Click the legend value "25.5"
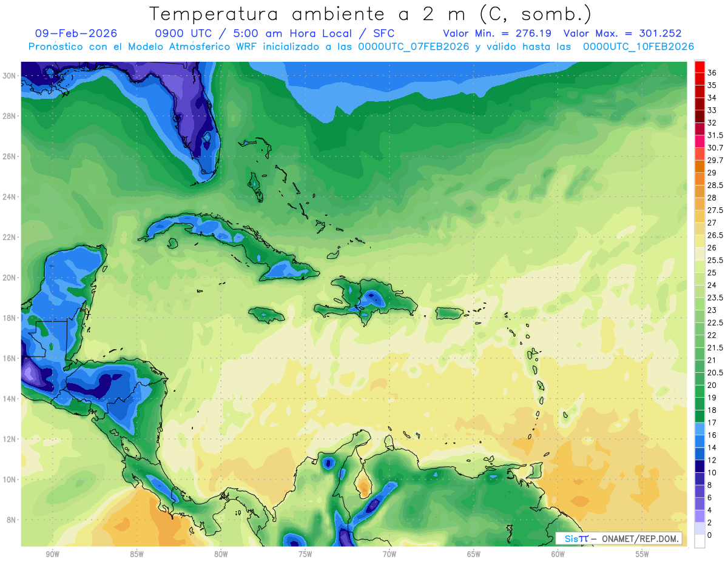728x562 pixels. point(715,260)
